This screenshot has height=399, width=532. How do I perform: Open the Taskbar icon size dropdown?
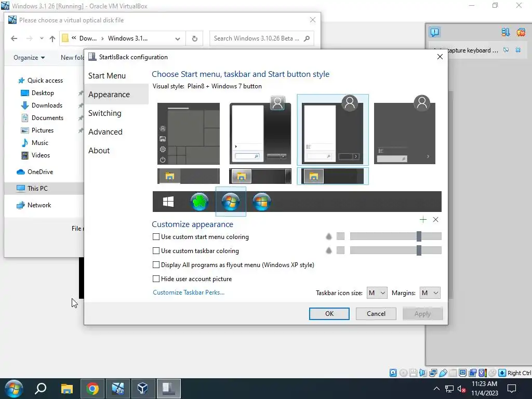[377, 293]
